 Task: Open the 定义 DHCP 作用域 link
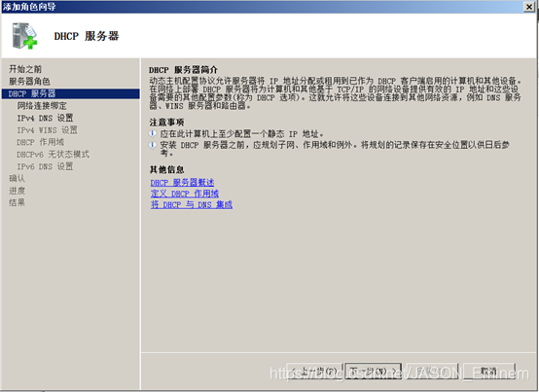tap(185, 194)
